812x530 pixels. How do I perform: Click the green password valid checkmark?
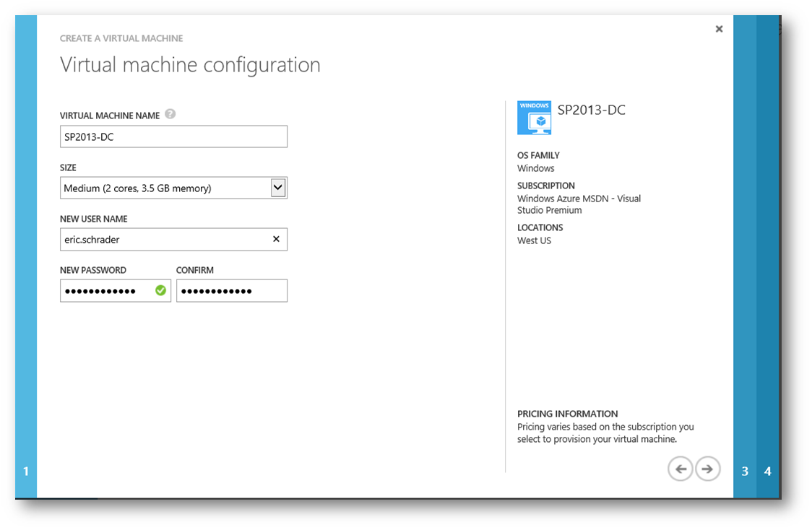[x=160, y=290]
